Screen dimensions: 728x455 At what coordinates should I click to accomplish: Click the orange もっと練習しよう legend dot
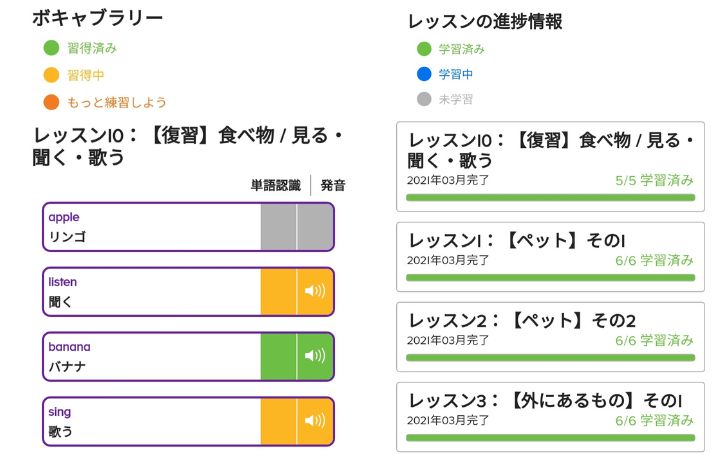click(x=51, y=102)
